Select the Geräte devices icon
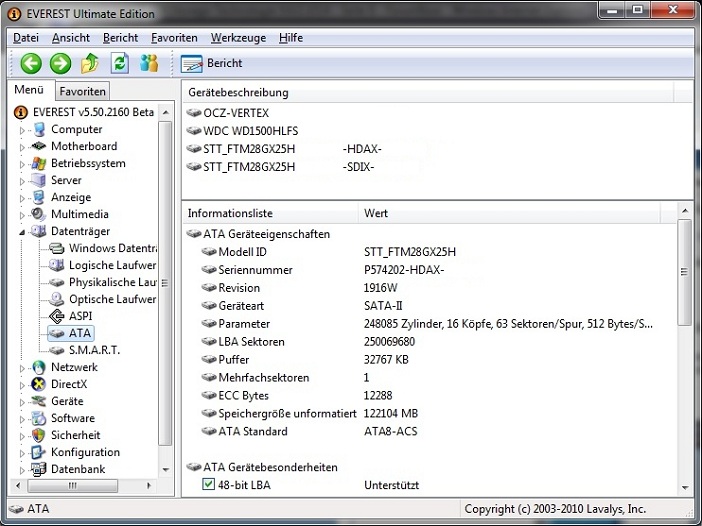 39,401
